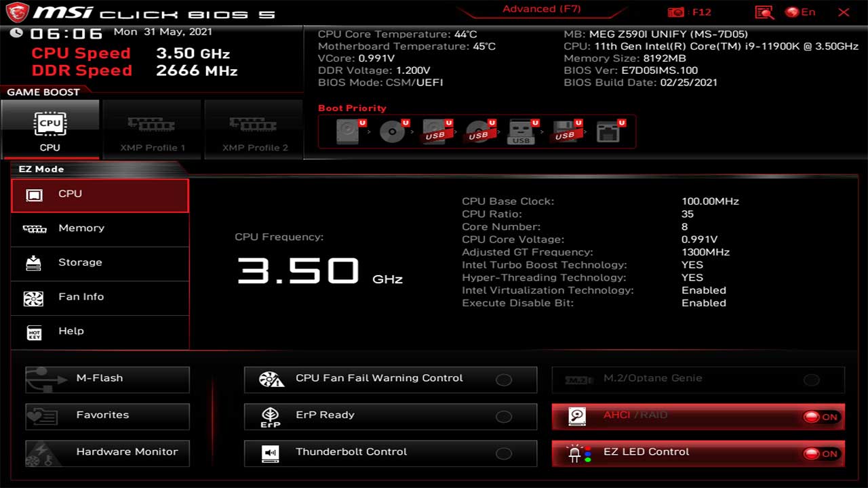This screenshot has height=488, width=868.
Task: Click the DDR Speed 2666 MHz readout
Action: tap(135, 70)
